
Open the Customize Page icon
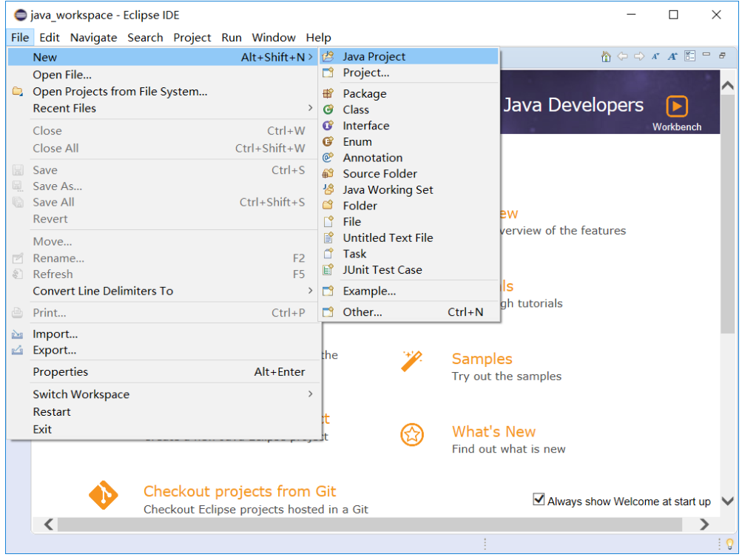point(689,55)
